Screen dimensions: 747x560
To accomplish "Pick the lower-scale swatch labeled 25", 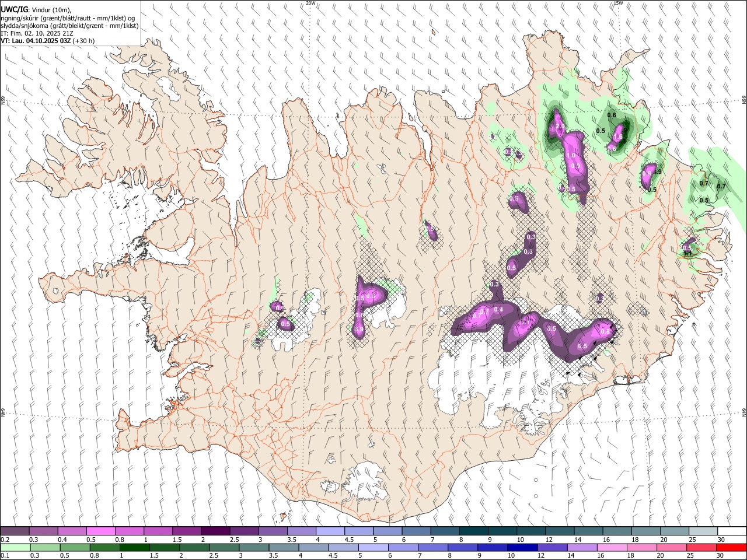I will tap(701, 547).
